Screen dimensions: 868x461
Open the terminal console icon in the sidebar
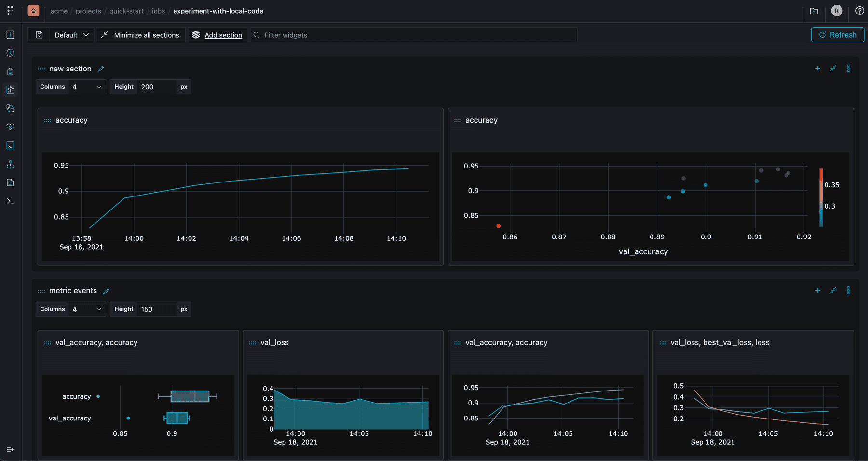10,145
